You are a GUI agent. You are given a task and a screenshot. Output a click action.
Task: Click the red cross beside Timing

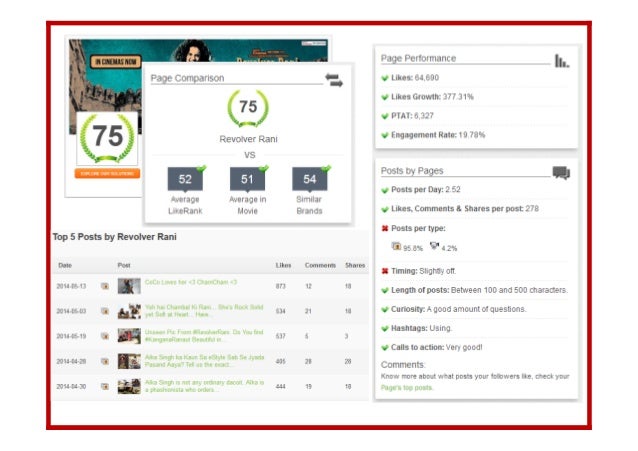[x=385, y=271]
